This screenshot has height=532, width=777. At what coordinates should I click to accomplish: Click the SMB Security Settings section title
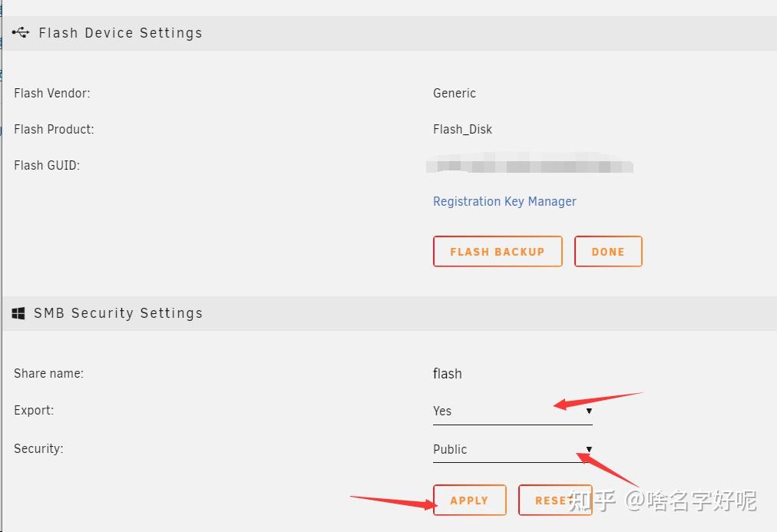(x=118, y=313)
